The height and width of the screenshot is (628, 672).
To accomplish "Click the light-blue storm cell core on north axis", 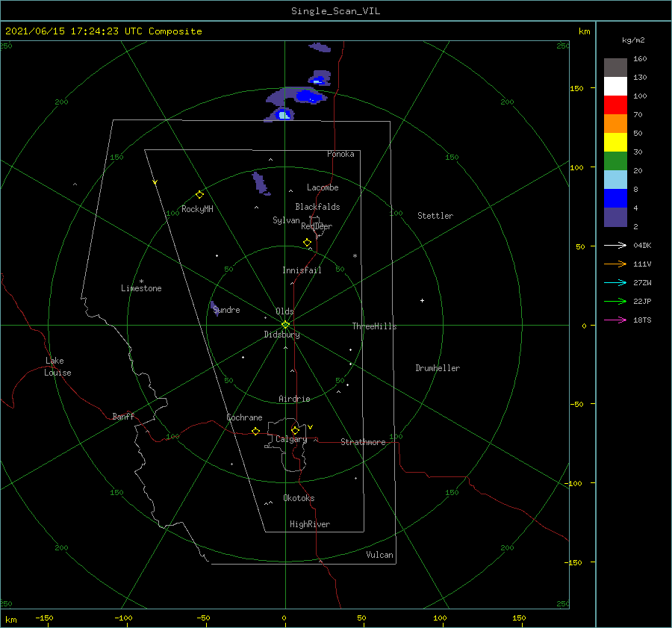I will point(283,114).
